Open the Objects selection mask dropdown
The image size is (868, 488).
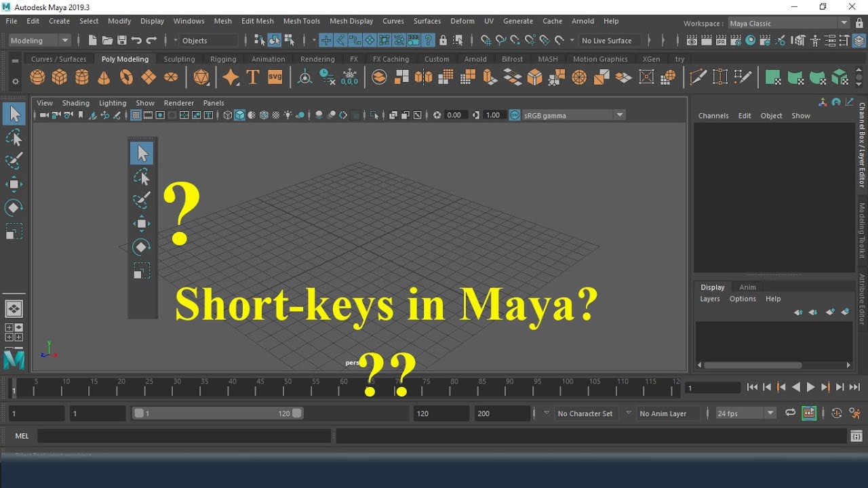point(210,41)
